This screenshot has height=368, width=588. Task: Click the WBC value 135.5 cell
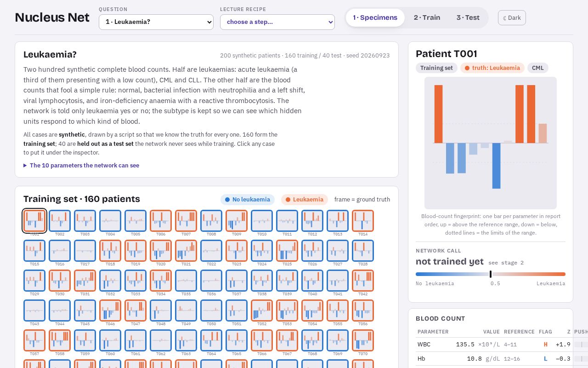[478, 345]
